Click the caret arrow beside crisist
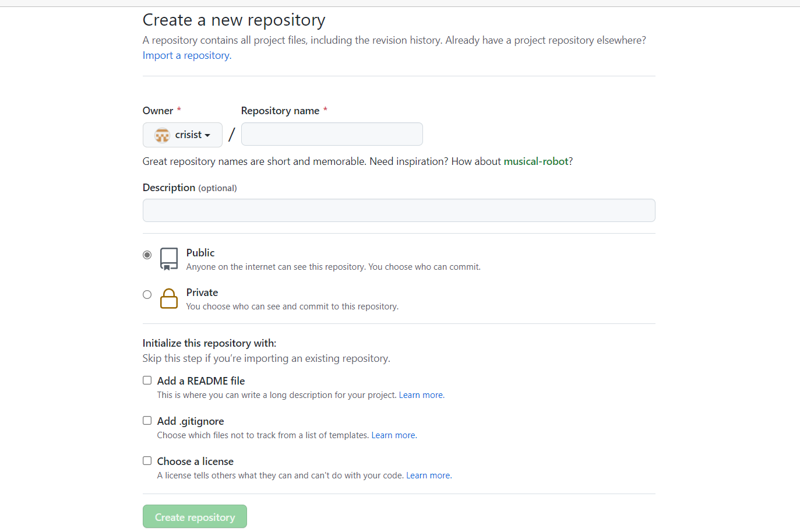 coord(207,135)
